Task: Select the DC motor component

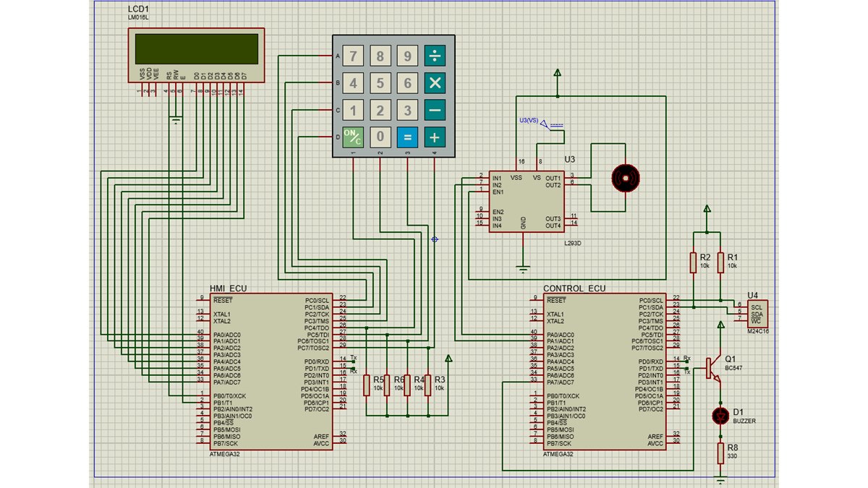Action: (x=626, y=177)
